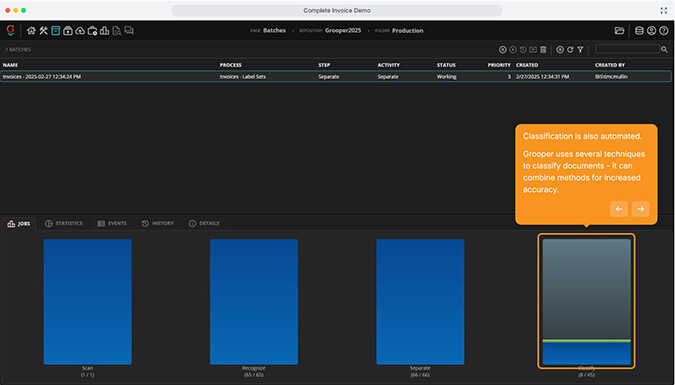Sort by the Created By column header
This screenshot has height=385, width=675.
click(x=610, y=65)
